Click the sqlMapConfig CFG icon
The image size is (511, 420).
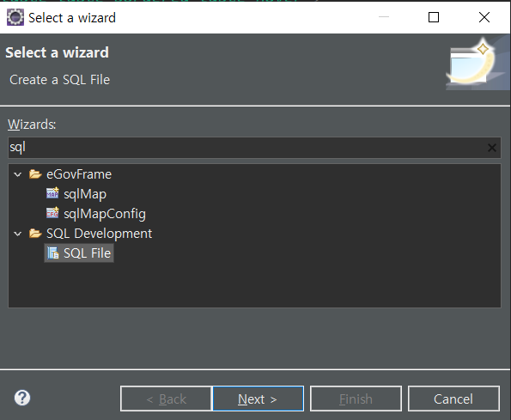(x=52, y=213)
